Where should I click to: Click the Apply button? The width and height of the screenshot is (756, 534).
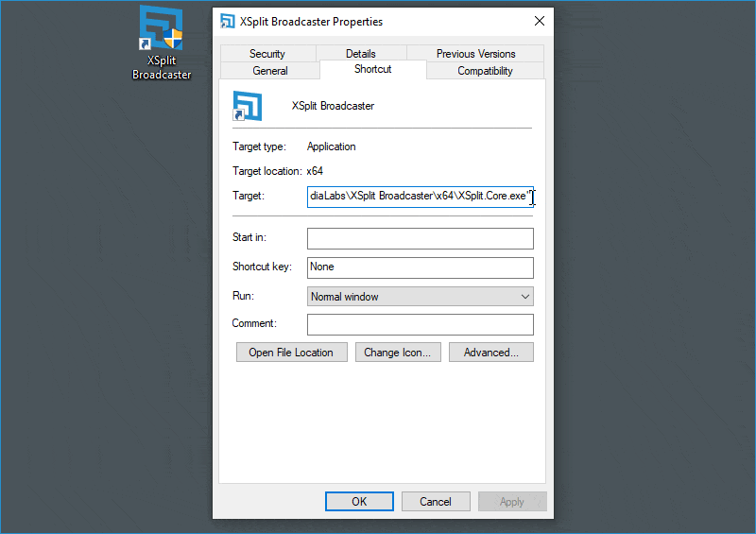coord(512,502)
